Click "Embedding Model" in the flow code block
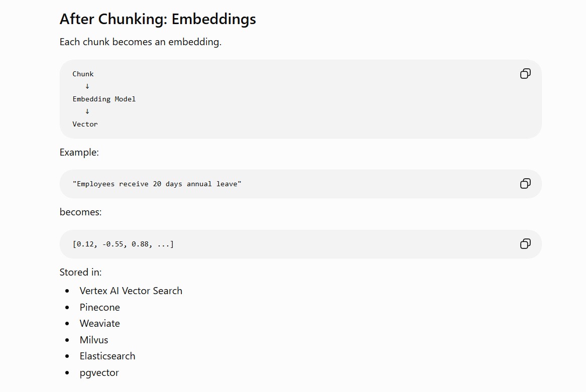 point(104,99)
